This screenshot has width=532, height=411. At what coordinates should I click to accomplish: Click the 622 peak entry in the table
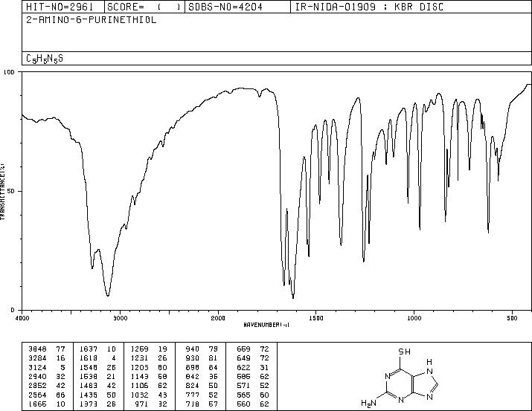[x=253, y=367]
